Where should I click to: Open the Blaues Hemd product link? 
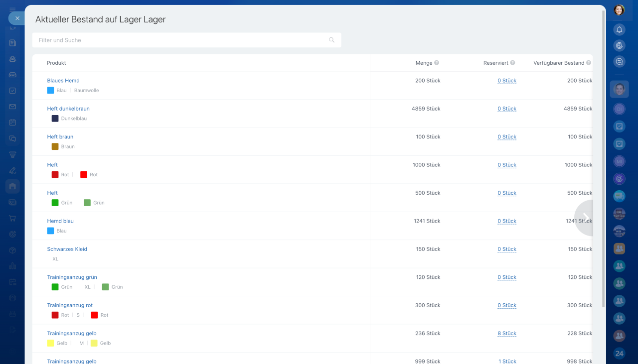[x=63, y=81]
